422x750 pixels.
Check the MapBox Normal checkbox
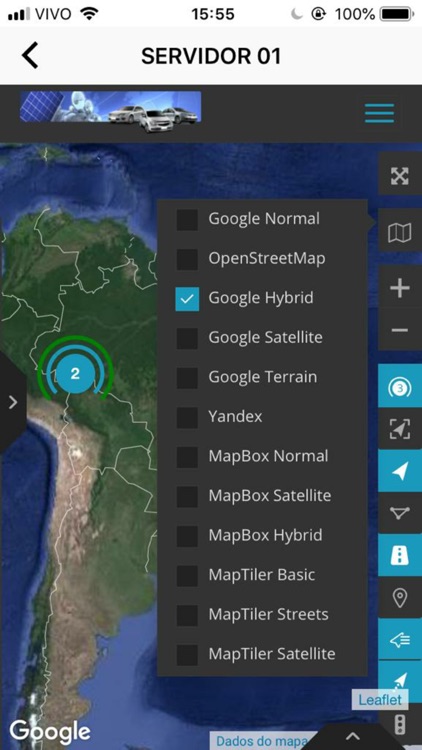click(187, 457)
